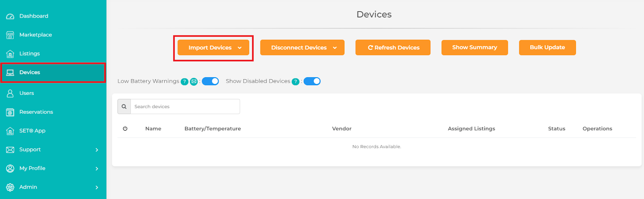Click the Dashboard speedometer icon
Image resolution: width=644 pixels, height=199 pixels.
click(x=10, y=16)
